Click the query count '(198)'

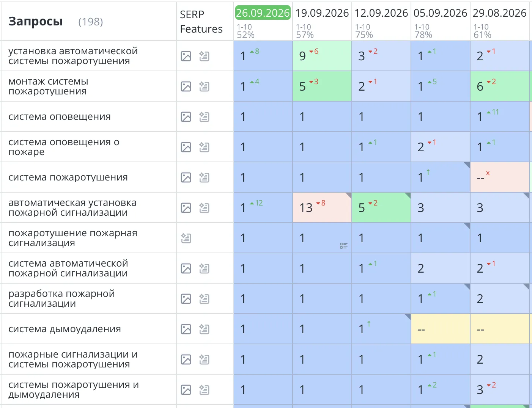pos(90,22)
